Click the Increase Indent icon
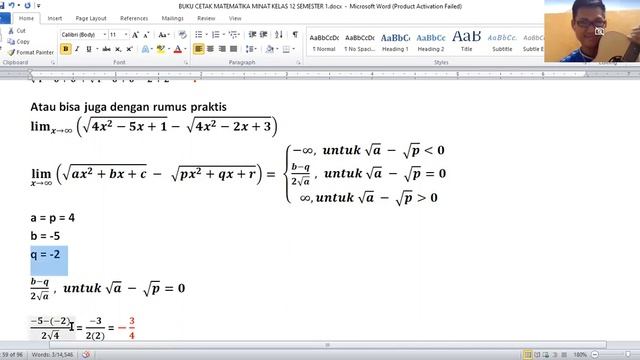Viewport: 640px width, 360px height. tap(264, 35)
